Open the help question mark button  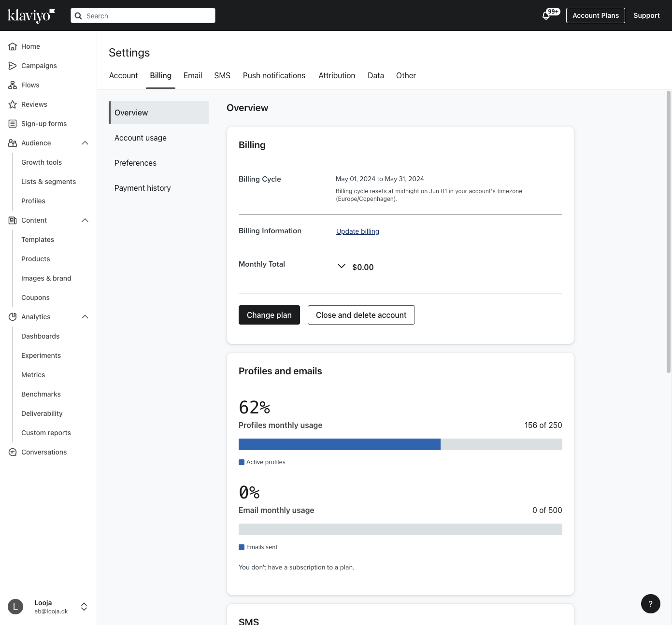[x=651, y=604]
